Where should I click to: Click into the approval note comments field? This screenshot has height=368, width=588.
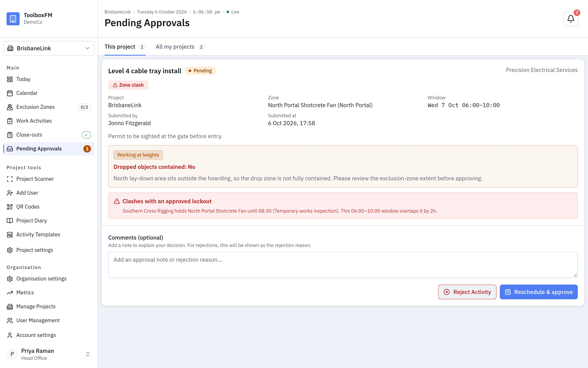(343, 265)
